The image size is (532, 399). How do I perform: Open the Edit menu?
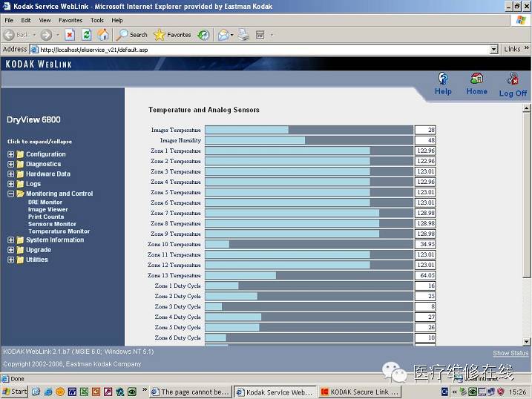coord(26,20)
